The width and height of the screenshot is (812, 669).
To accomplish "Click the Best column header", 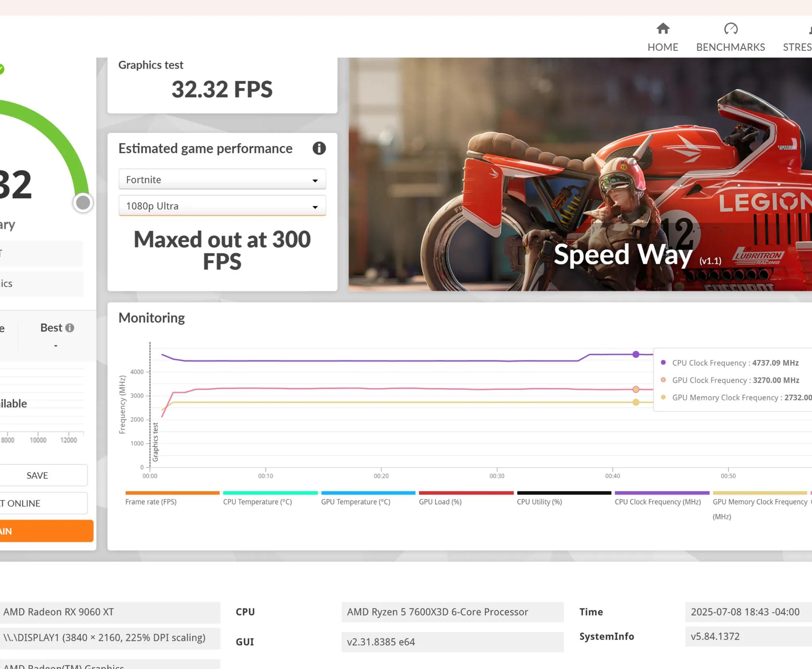I will pos(51,328).
